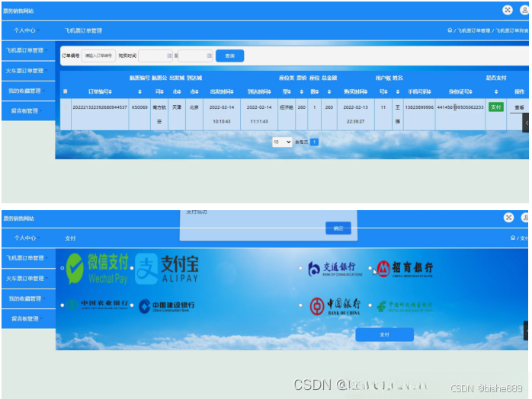Open user avatar icon on payment page header
532x399 pixels.
[525, 218]
